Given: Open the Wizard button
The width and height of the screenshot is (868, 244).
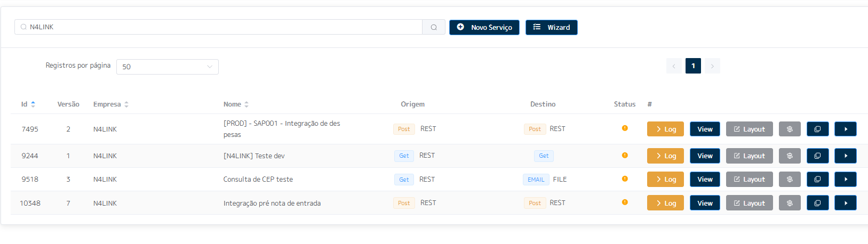Looking at the screenshot, I should (552, 27).
